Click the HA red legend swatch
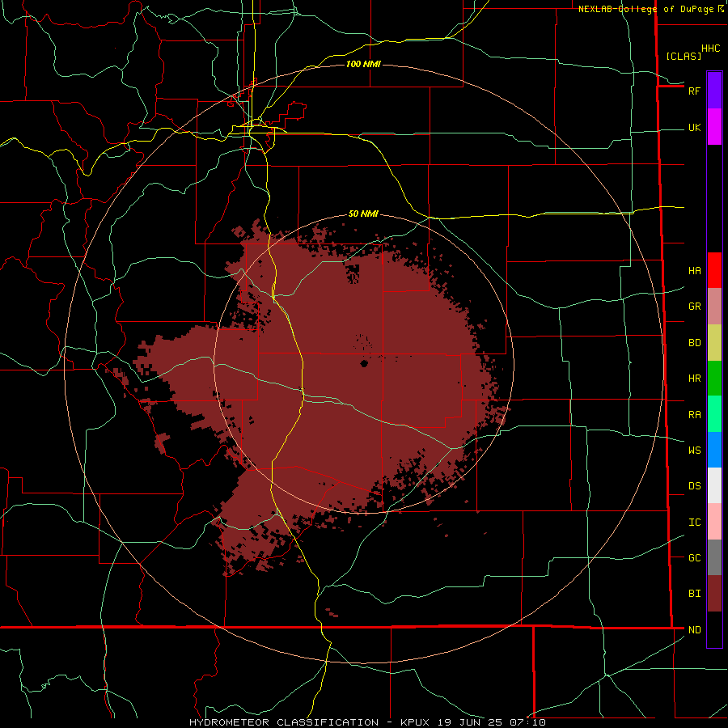 pos(714,270)
